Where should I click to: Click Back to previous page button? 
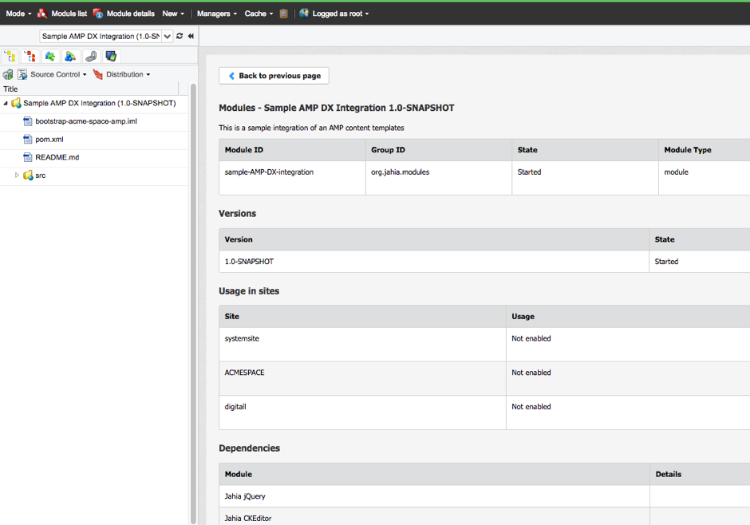[x=274, y=76]
